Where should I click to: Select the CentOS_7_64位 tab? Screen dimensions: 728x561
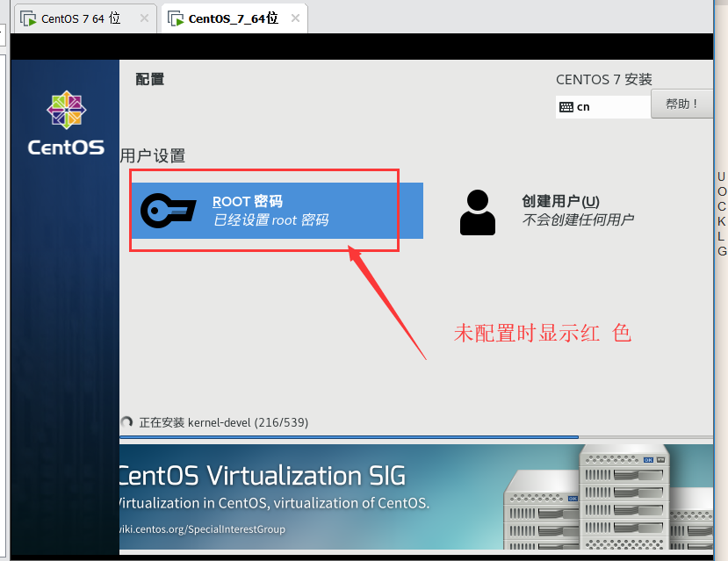click(234, 18)
